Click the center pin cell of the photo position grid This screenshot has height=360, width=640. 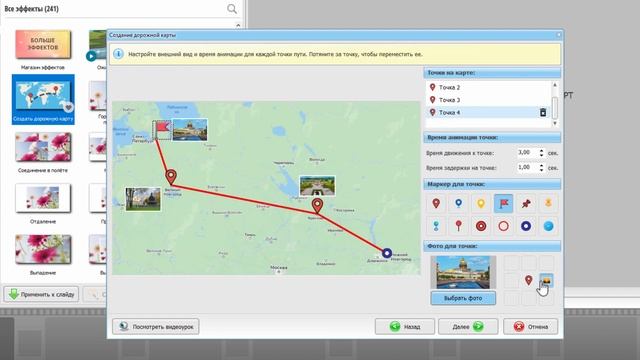click(529, 280)
